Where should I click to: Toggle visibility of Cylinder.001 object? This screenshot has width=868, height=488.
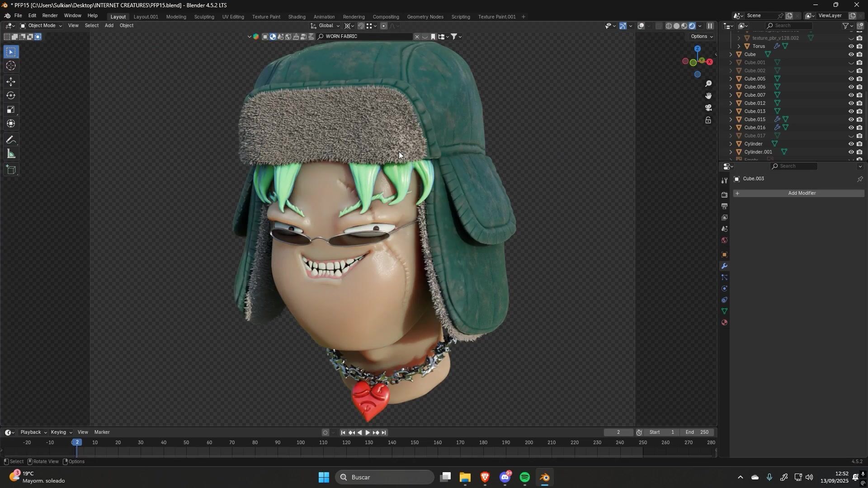[851, 152]
